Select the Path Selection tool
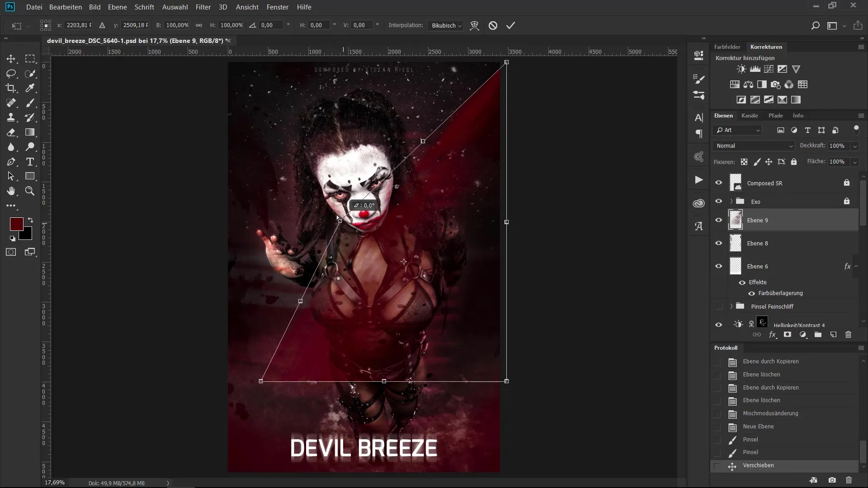 pos(11,176)
